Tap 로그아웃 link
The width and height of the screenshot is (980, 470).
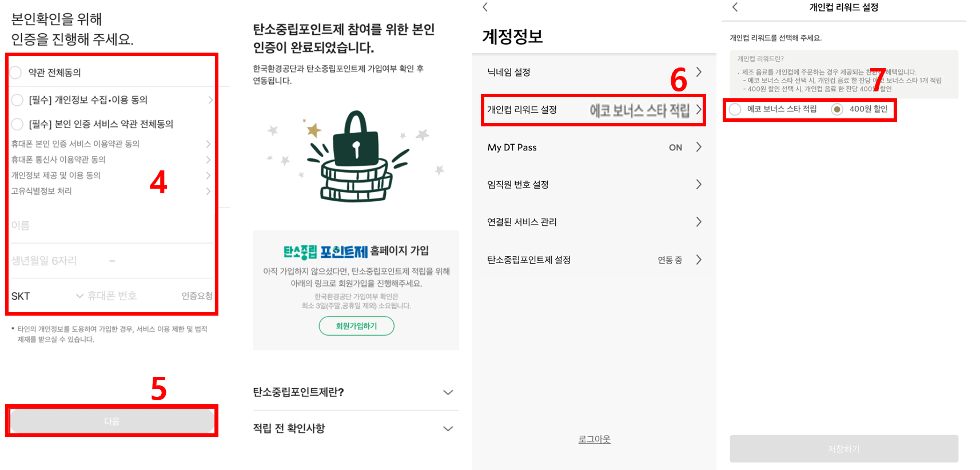[x=594, y=439]
